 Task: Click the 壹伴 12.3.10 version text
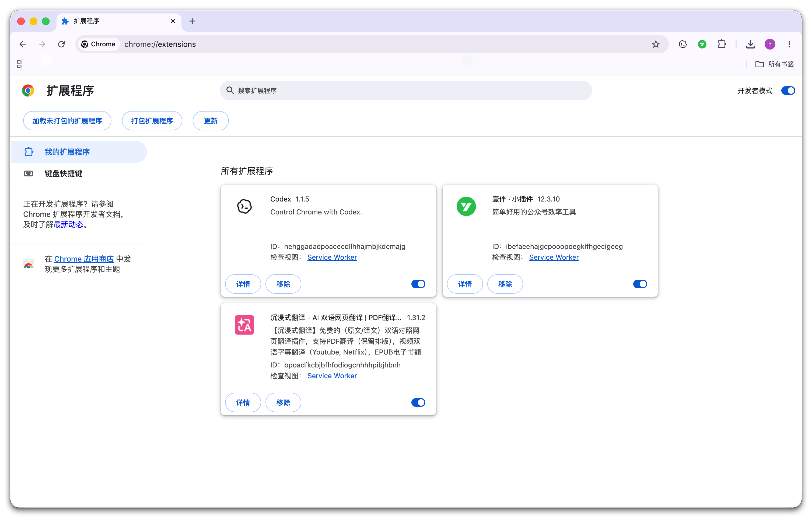548,199
